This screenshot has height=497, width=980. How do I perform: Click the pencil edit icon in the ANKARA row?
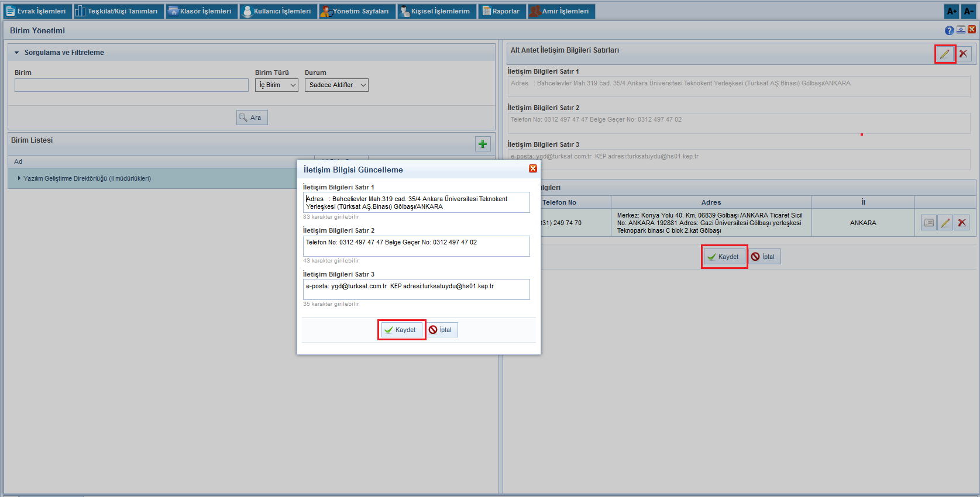coord(945,223)
